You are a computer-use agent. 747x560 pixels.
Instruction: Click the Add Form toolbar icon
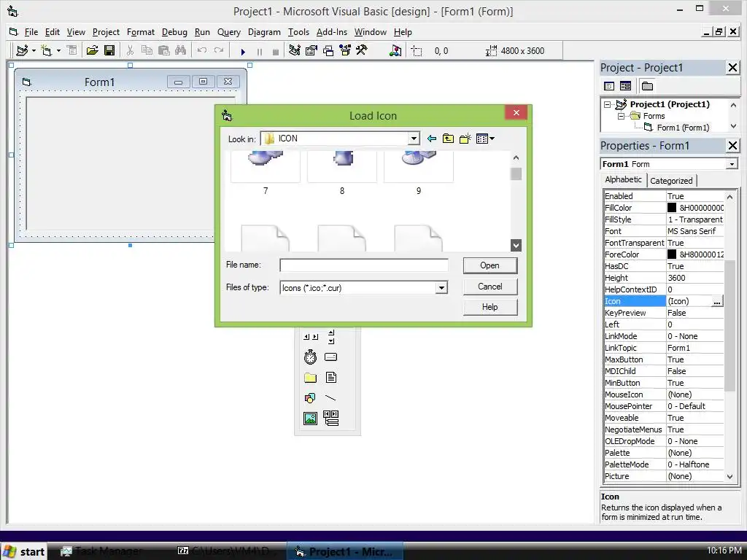pyautogui.click(x=46, y=50)
